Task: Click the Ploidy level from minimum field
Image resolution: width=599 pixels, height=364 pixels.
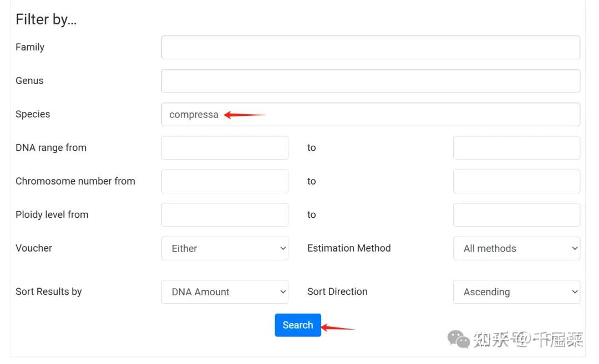Action: [225, 215]
